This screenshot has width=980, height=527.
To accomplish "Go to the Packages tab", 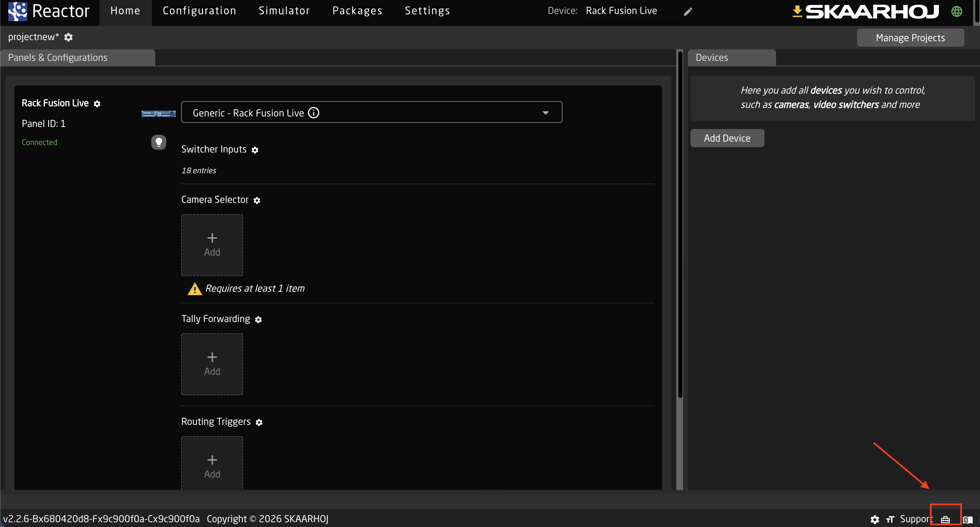I will (357, 11).
